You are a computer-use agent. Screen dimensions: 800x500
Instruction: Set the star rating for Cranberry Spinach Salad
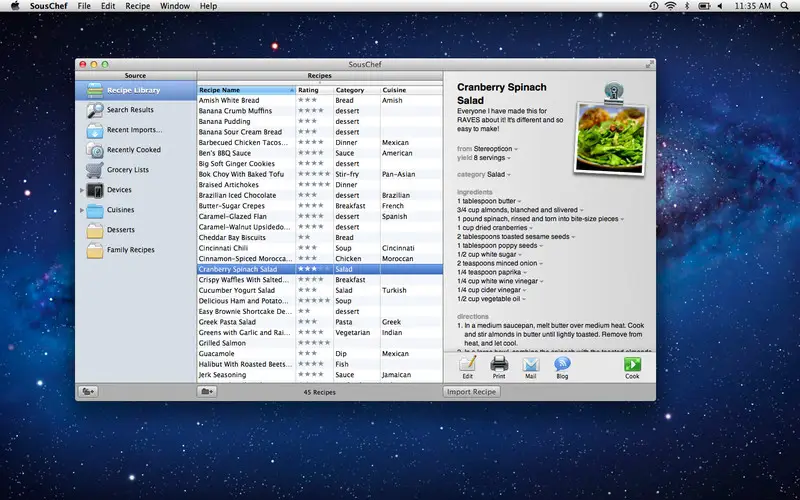(314, 269)
